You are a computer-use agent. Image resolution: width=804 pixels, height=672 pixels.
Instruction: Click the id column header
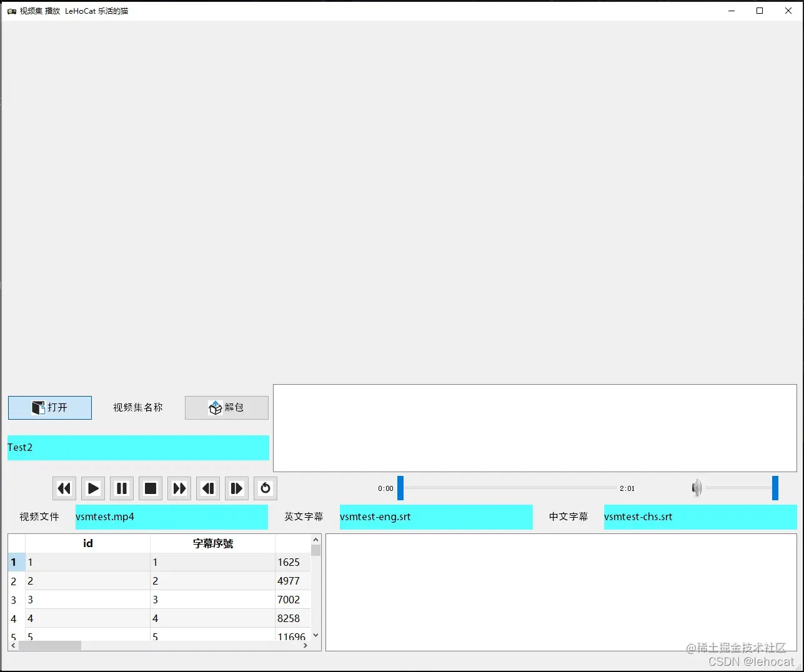click(88, 543)
